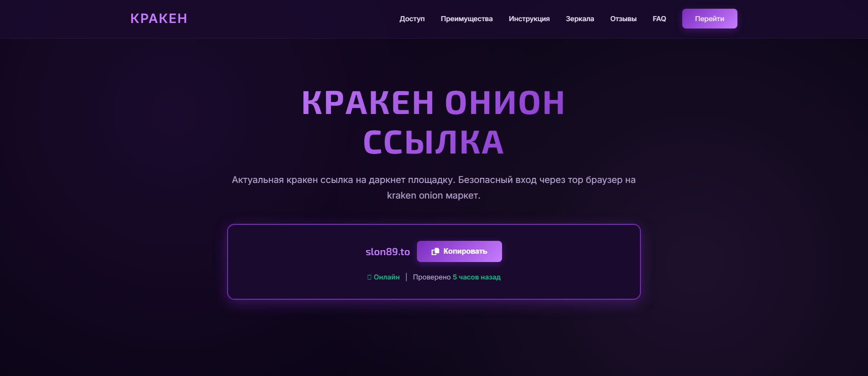The height and width of the screenshot is (376, 868).
Task: Open the Инструкция nav link
Action: point(529,19)
